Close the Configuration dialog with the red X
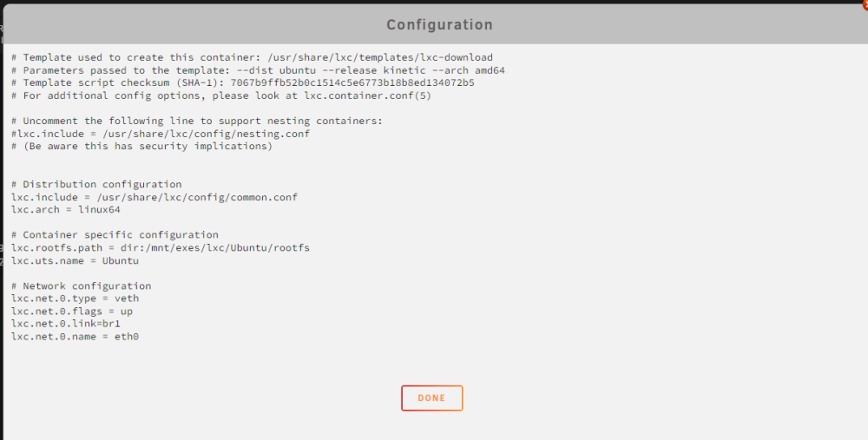This screenshot has width=868, height=440. click(865, 4)
